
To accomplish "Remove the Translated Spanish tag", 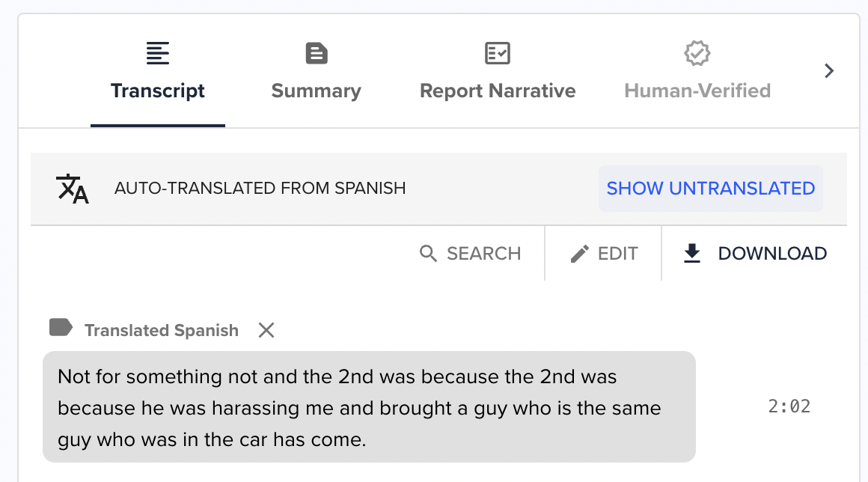I will 266,330.
